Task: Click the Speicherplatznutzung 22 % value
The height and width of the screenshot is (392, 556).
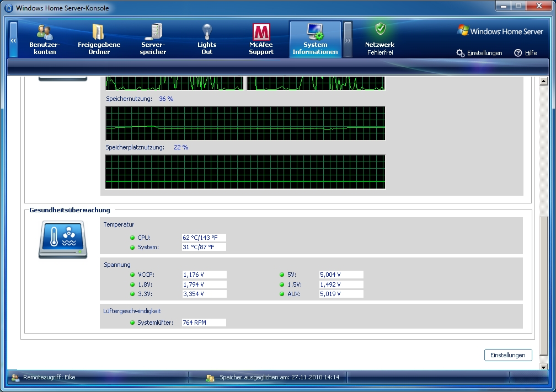Action: coord(181,147)
